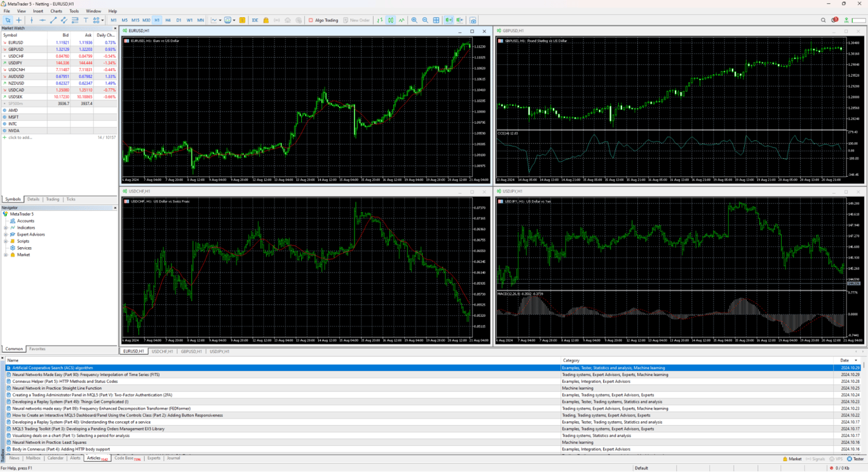Screen dimensions: 868x472
Task: Open the line studies dropdown arrow
Action: [x=102, y=20]
